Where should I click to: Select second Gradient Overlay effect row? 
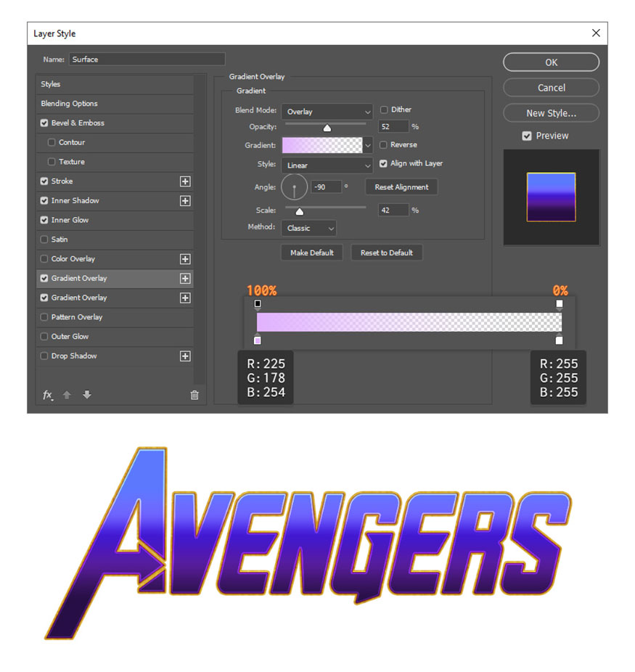coord(115,298)
